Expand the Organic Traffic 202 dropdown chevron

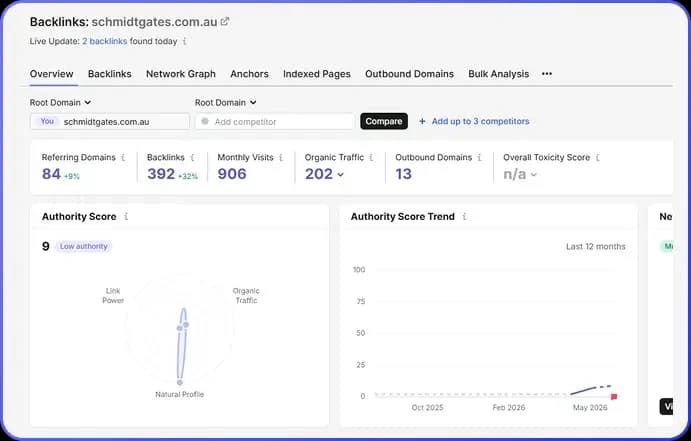341,175
